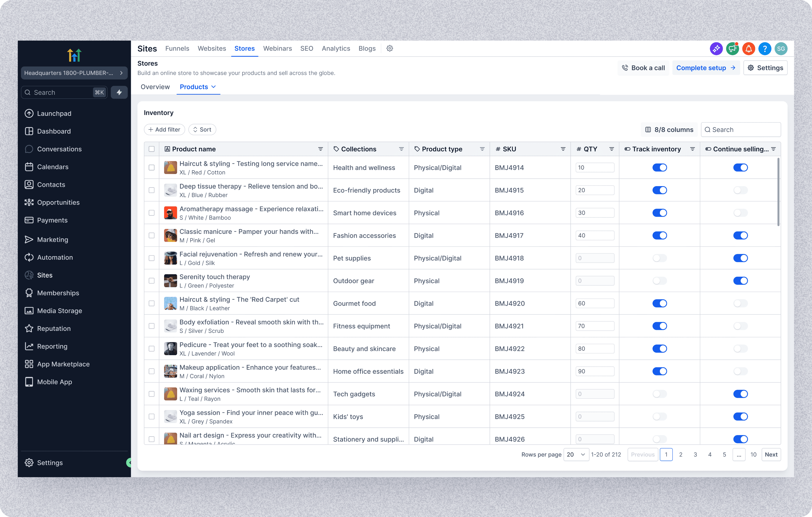Click the QTY field for SKU BMJ4917
Image resolution: width=812 pixels, height=517 pixels.
(594, 235)
